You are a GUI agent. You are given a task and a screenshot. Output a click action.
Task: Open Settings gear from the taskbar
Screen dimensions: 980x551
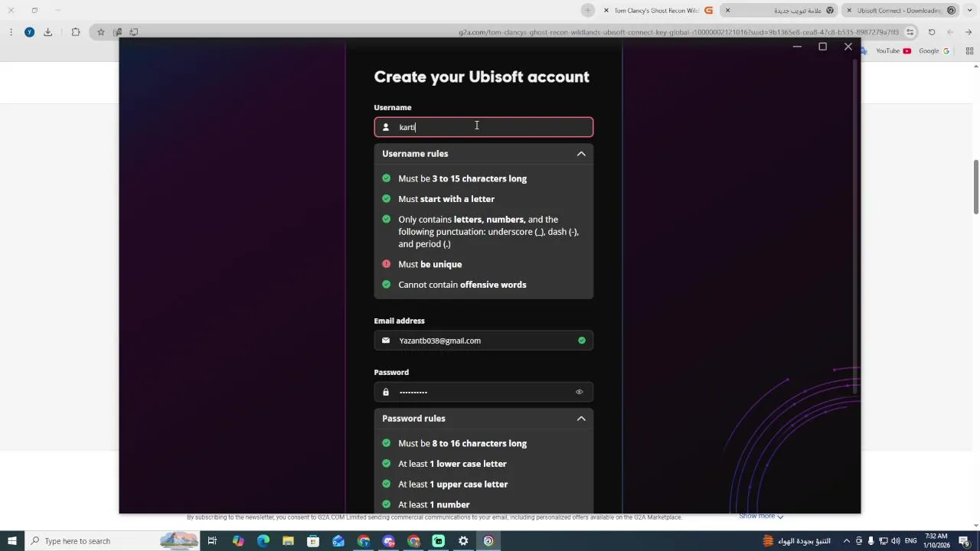[x=463, y=541]
